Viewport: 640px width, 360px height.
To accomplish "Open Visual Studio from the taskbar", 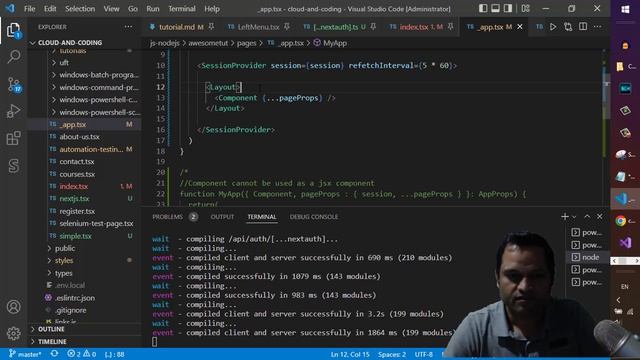I will click(625, 242).
